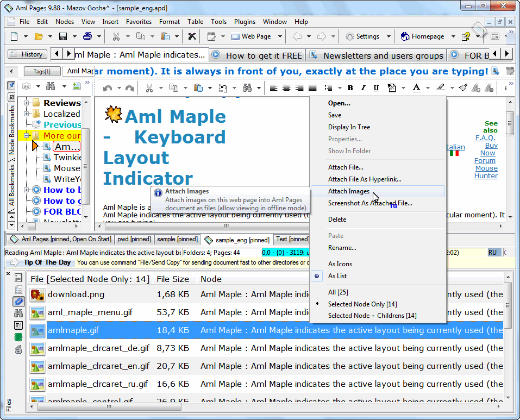Screen dimensions: 520x420
Task: Click the question mark help icon in main toolbar
Action: coord(466,36)
